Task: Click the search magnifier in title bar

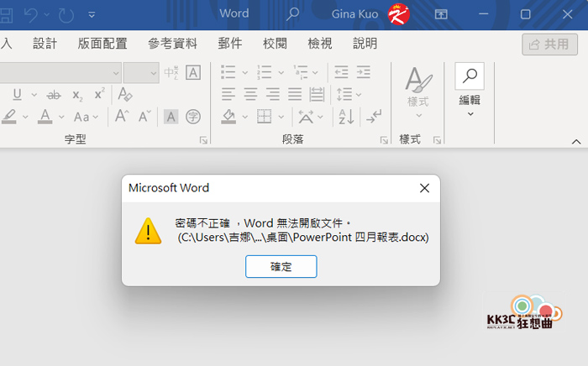Action: click(293, 14)
